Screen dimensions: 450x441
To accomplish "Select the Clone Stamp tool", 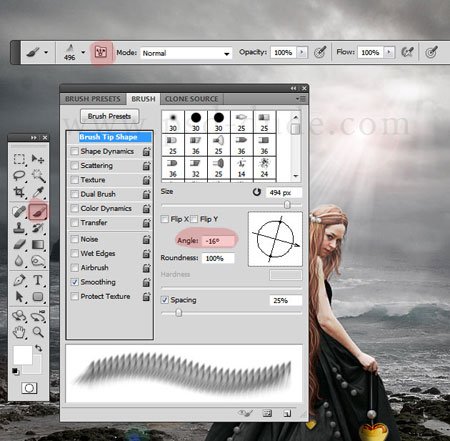I will coord(19,228).
